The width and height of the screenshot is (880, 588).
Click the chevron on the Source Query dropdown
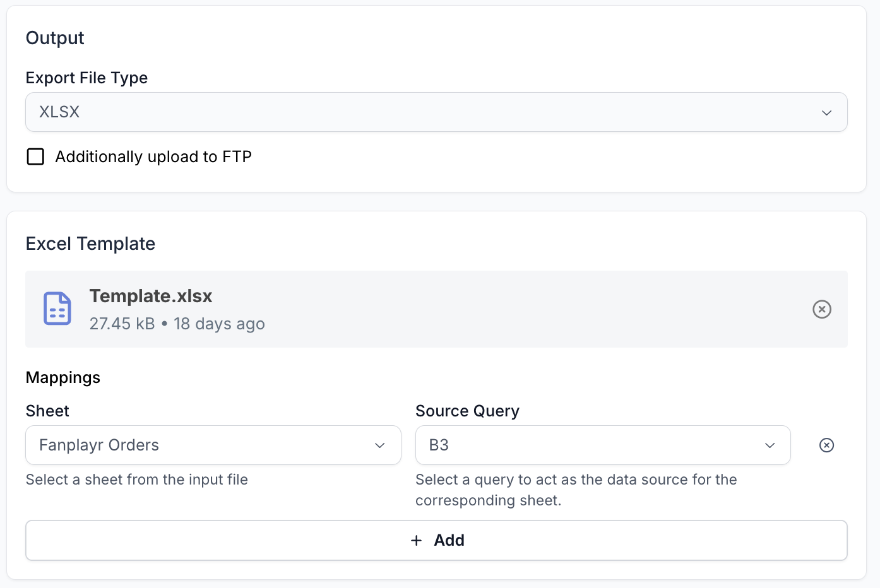[770, 445]
